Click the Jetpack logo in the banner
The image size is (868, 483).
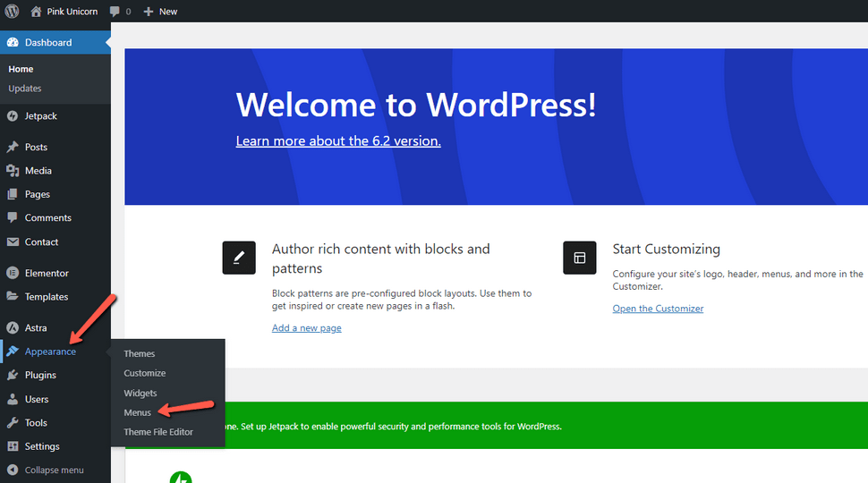point(181,478)
